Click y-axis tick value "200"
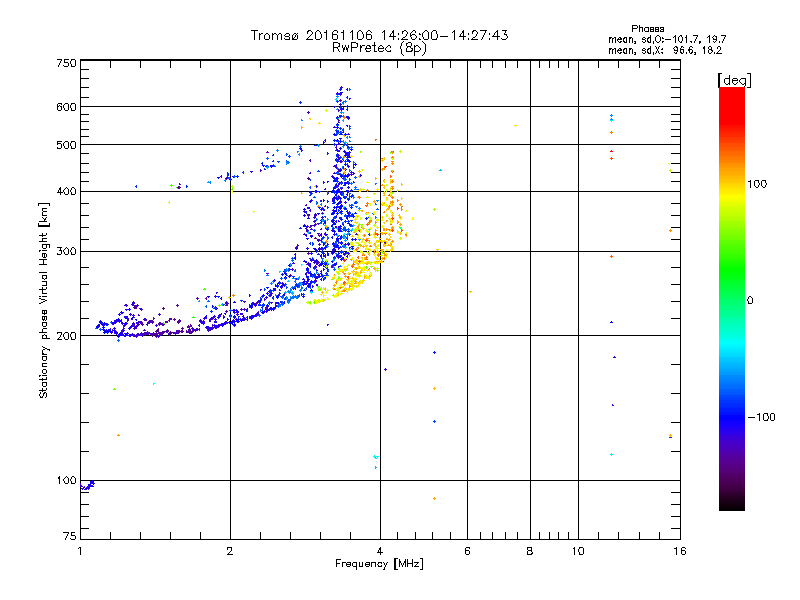Image resolution: width=800 pixels, height=600 pixels. point(66,336)
